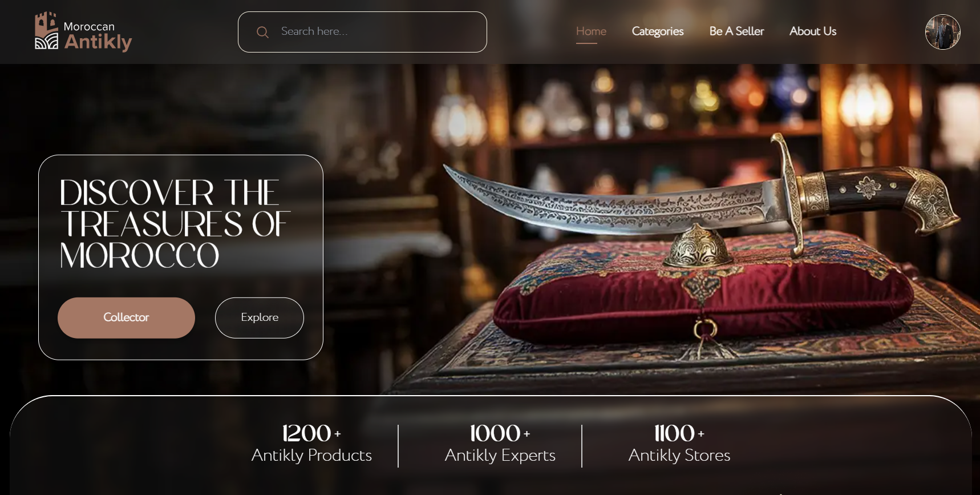This screenshot has width=980, height=495.
Task: Select the 1100+ Antikly Stores stat
Action: coord(679,444)
